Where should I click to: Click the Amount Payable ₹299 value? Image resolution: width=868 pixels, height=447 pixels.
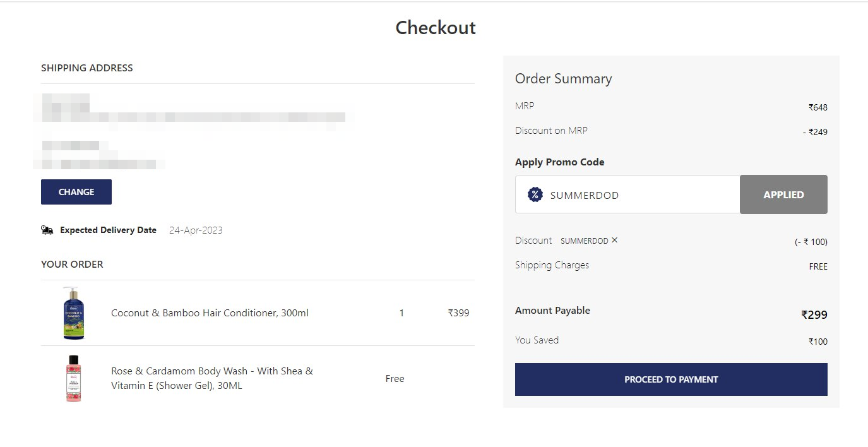tap(814, 315)
